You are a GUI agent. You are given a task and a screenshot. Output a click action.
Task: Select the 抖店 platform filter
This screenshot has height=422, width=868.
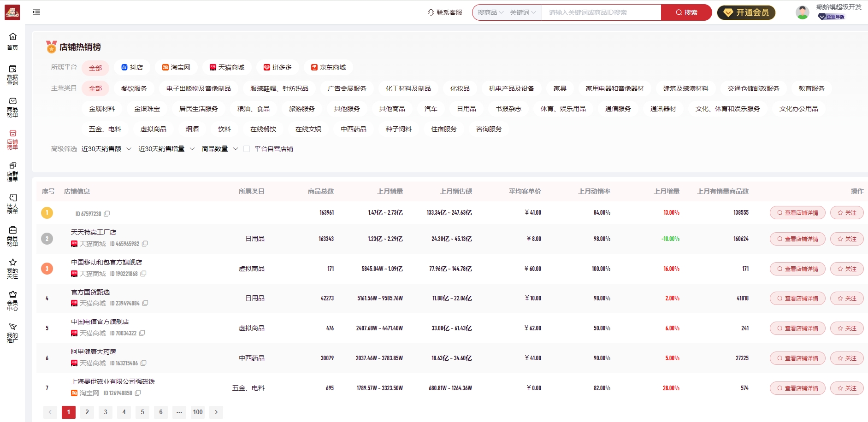coord(133,67)
